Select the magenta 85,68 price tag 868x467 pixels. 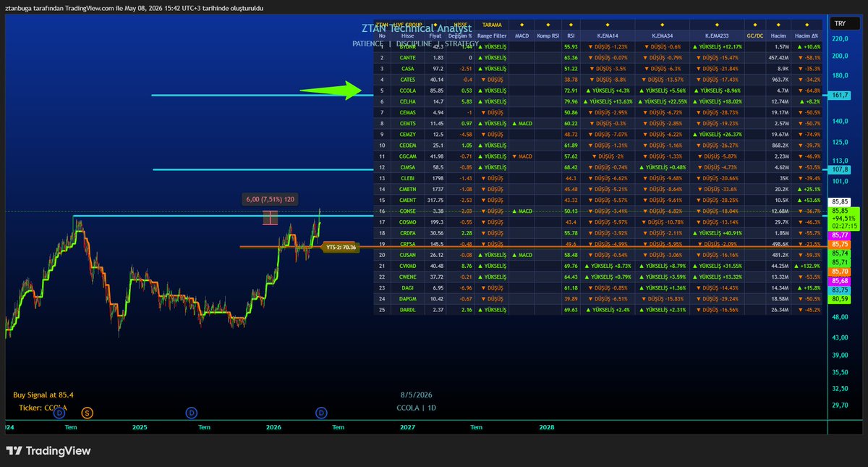841,280
